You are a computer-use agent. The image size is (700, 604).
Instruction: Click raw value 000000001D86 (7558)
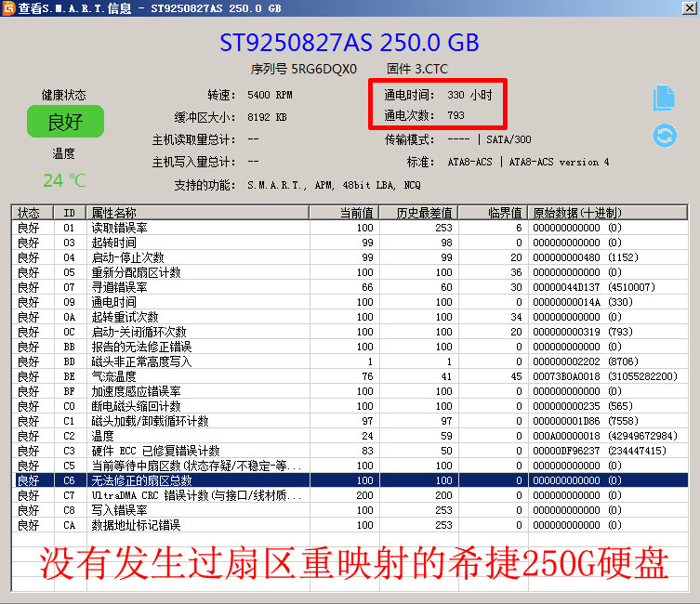click(586, 421)
